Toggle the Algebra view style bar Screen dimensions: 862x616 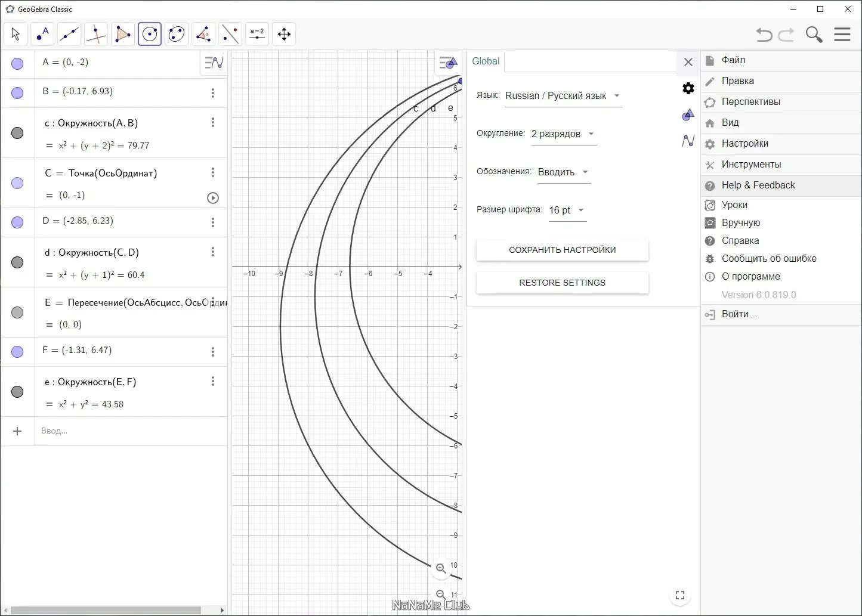tap(214, 62)
